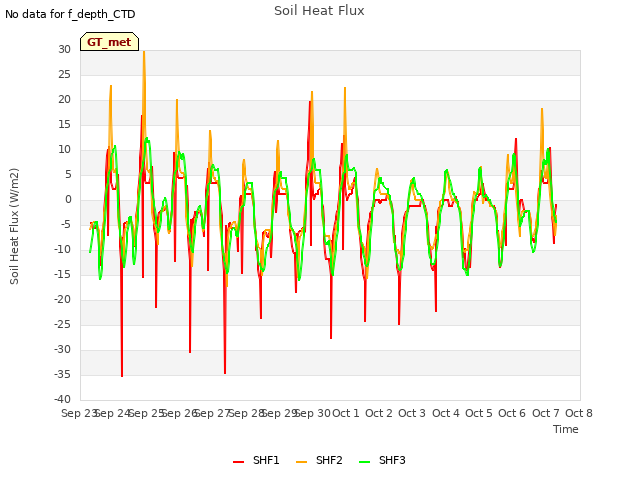Click the Oct 8 x-axis tick label
Image resolution: width=640 pixels, height=480 pixels.
[x=579, y=413]
